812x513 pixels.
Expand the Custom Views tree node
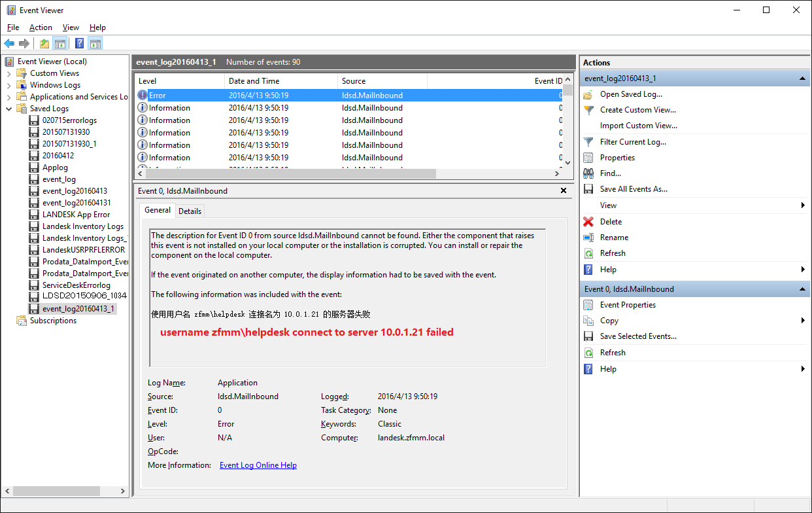point(9,73)
